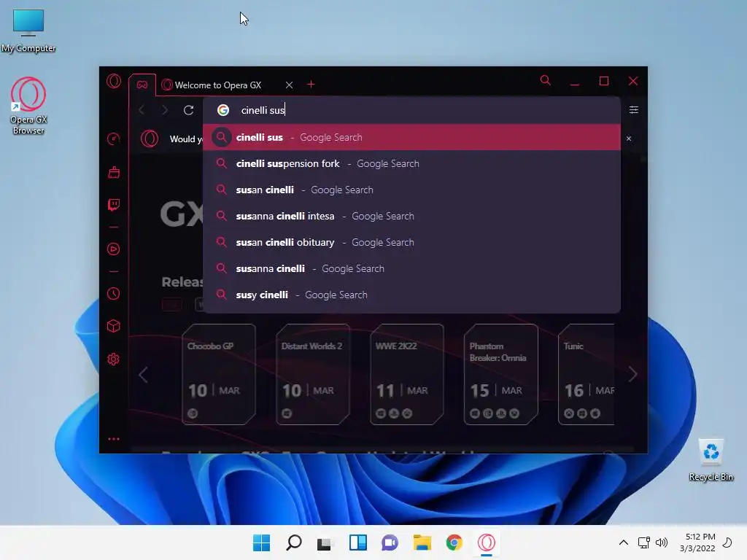Go back with the back arrow
This screenshot has width=747, height=560.
pos(142,110)
